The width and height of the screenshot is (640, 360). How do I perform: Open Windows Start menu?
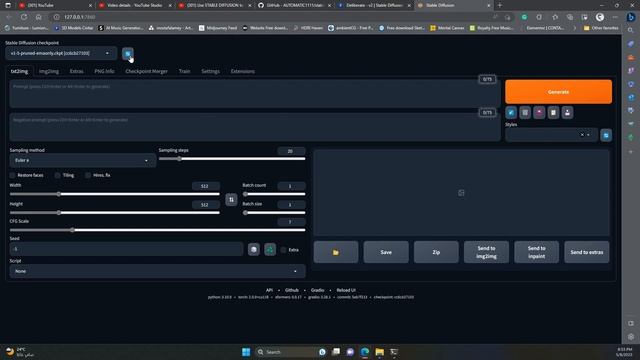(246, 352)
